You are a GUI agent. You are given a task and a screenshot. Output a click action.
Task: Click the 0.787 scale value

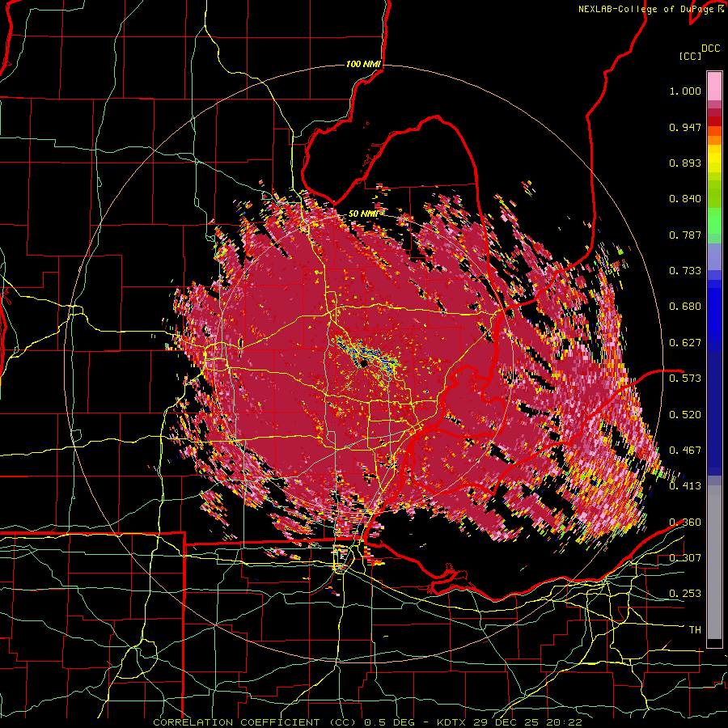685,235
